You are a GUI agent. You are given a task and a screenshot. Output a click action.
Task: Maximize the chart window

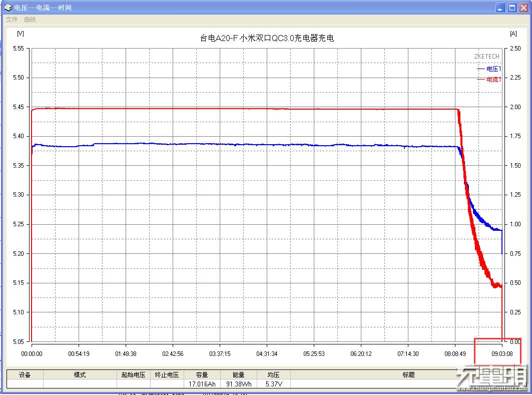pos(511,8)
